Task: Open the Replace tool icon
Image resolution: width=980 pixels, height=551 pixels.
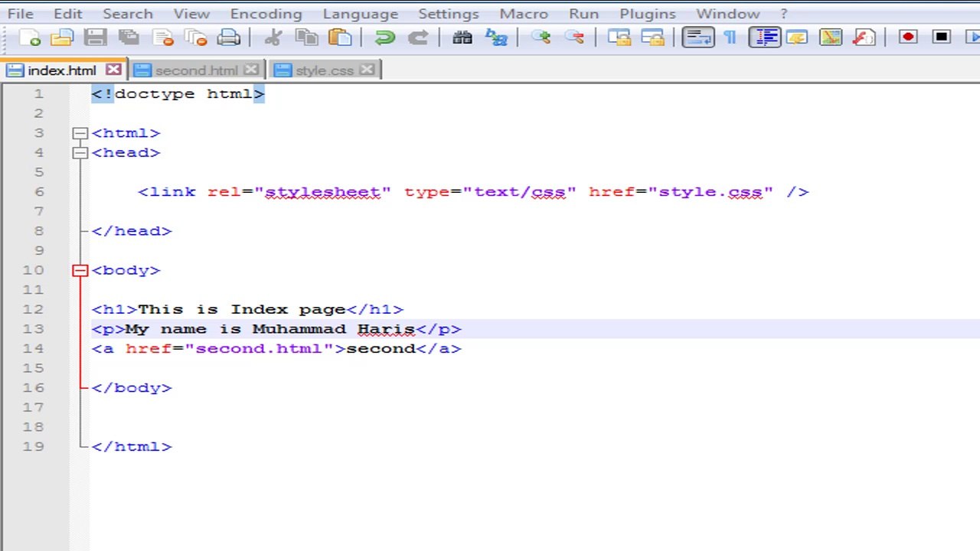Action: click(496, 37)
